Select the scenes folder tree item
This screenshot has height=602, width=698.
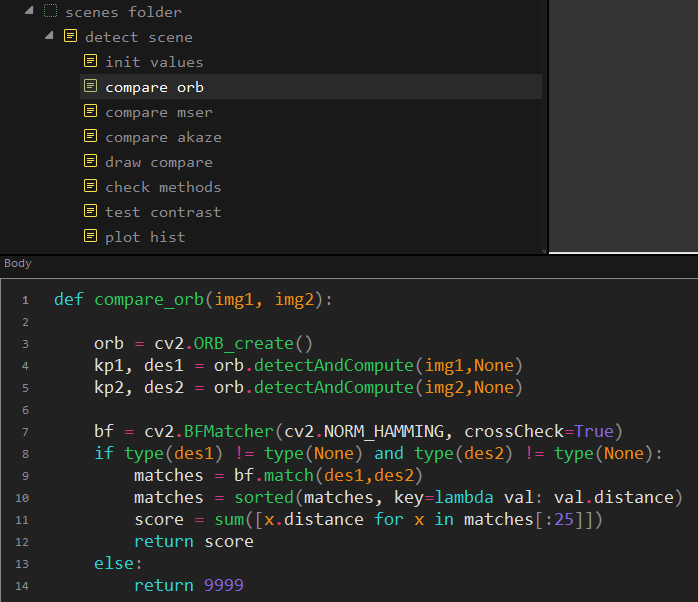[123, 12]
